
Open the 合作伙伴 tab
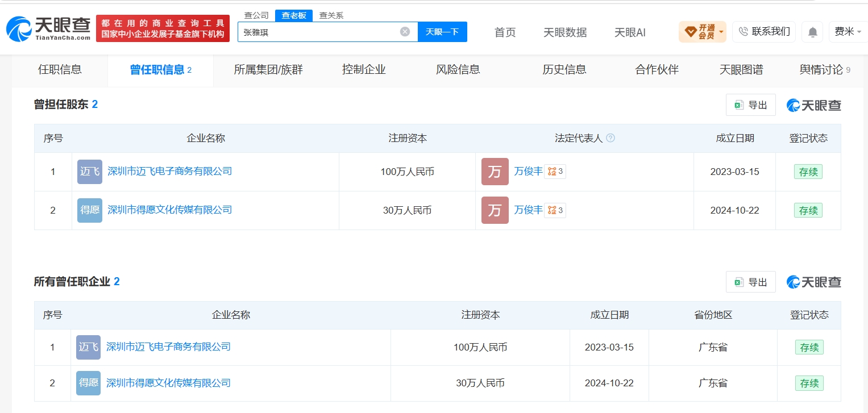(x=657, y=70)
